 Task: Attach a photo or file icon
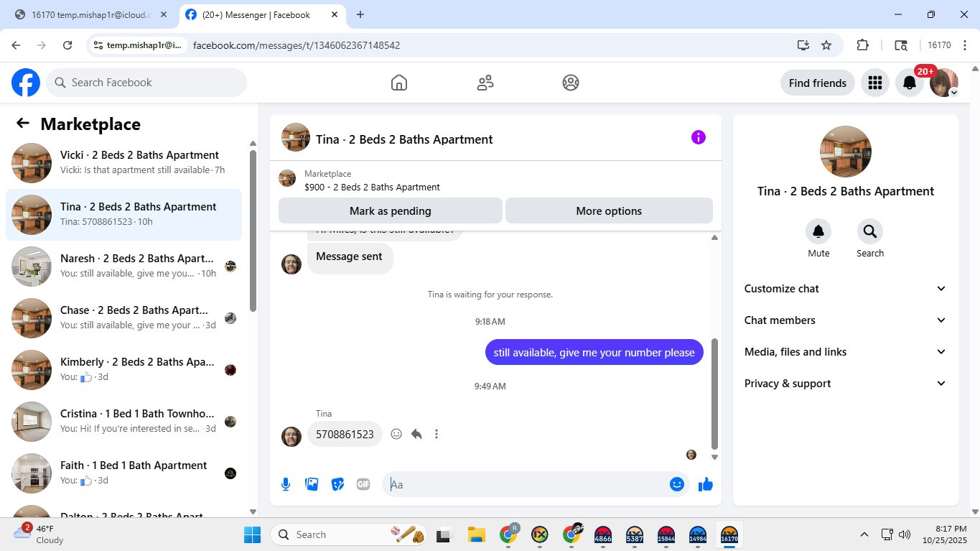(312, 484)
